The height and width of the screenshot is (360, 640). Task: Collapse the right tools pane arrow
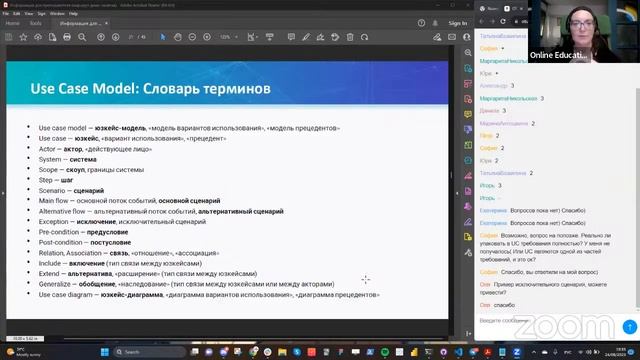coord(457,193)
